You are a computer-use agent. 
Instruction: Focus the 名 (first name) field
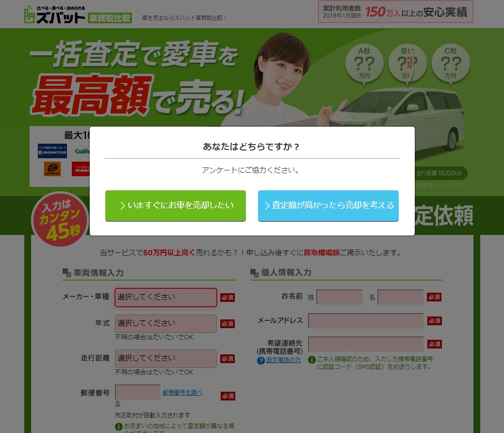click(401, 297)
